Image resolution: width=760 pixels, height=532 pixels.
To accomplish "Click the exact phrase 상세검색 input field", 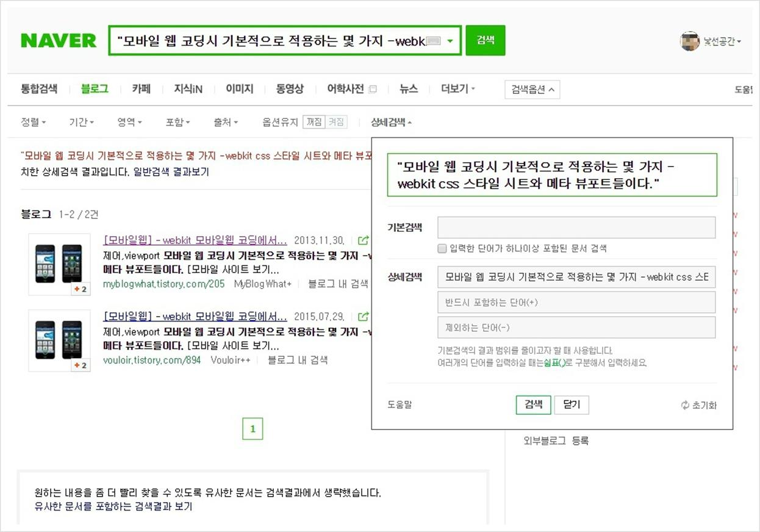I will [x=576, y=277].
